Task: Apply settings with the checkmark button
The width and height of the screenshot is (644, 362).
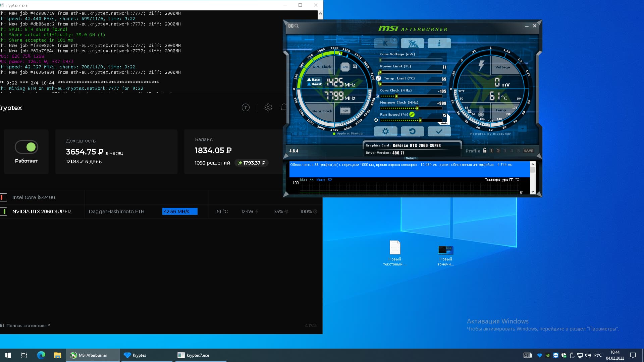Action: (x=439, y=131)
